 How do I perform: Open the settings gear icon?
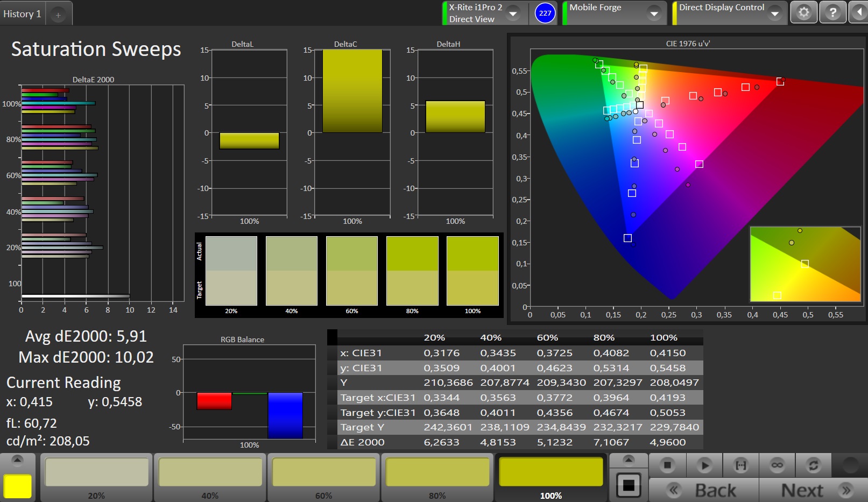click(803, 12)
